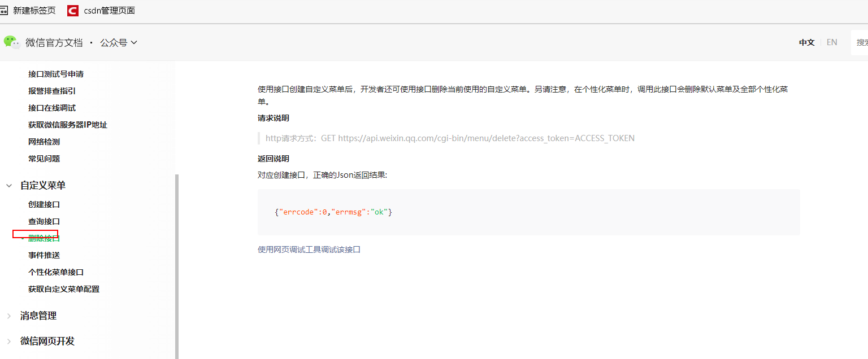The width and height of the screenshot is (868, 359).
Task: Open 获取微信服务器IP地址 page
Action: pyautogui.click(x=68, y=125)
